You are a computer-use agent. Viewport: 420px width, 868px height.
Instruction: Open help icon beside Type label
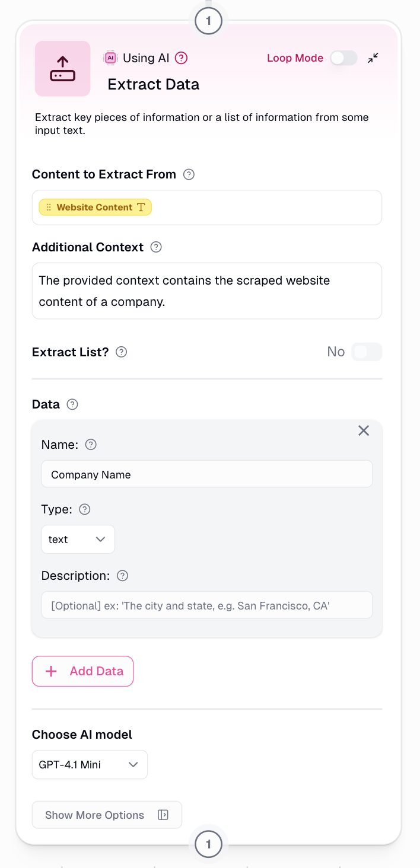coord(85,509)
